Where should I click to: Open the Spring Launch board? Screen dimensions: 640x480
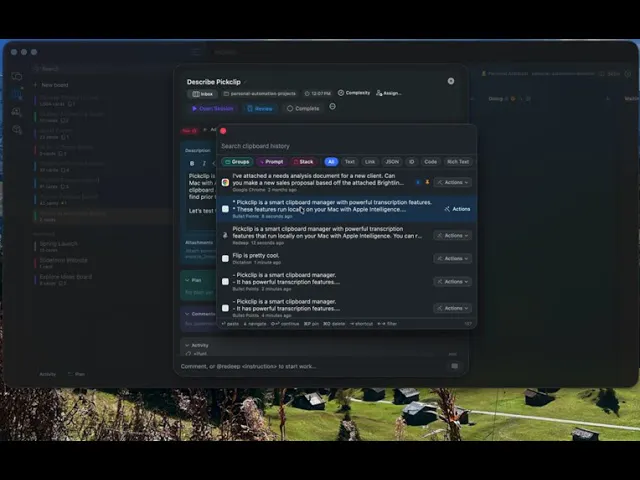58,244
